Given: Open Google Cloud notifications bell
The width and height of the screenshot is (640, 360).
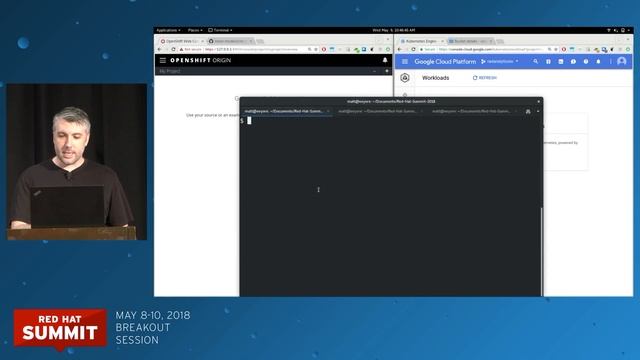Looking at the screenshot, I should (x=598, y=62).
